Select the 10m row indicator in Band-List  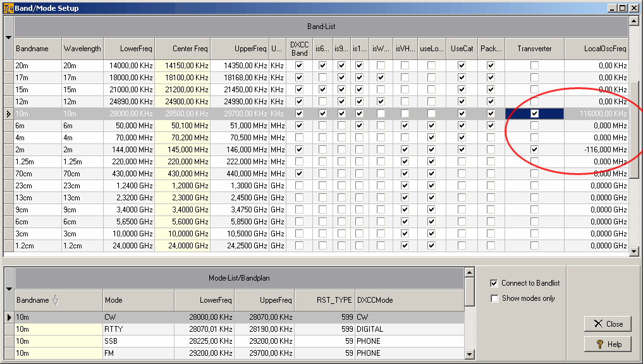coord(9,114)
